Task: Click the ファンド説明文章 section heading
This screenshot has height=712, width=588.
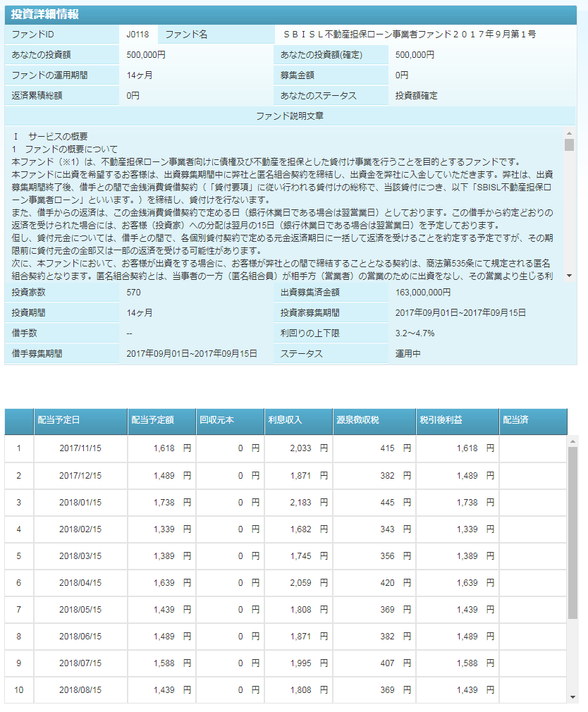Action: coord(290,115)
